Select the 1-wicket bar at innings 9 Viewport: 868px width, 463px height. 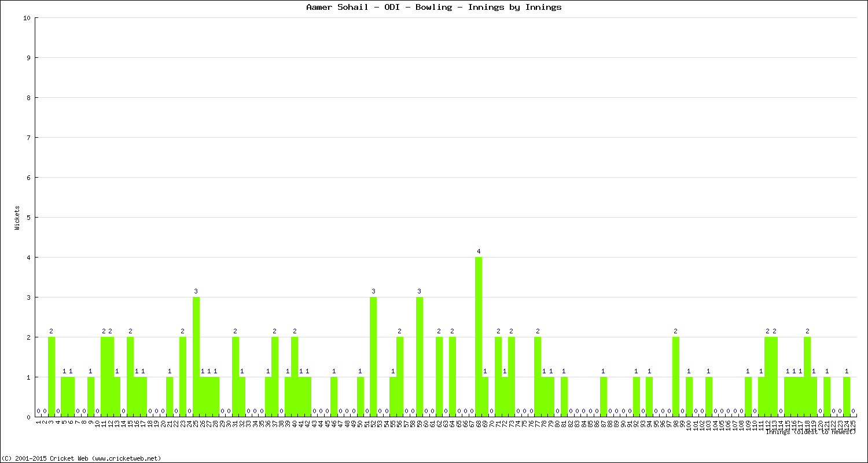tap(91, 396)
